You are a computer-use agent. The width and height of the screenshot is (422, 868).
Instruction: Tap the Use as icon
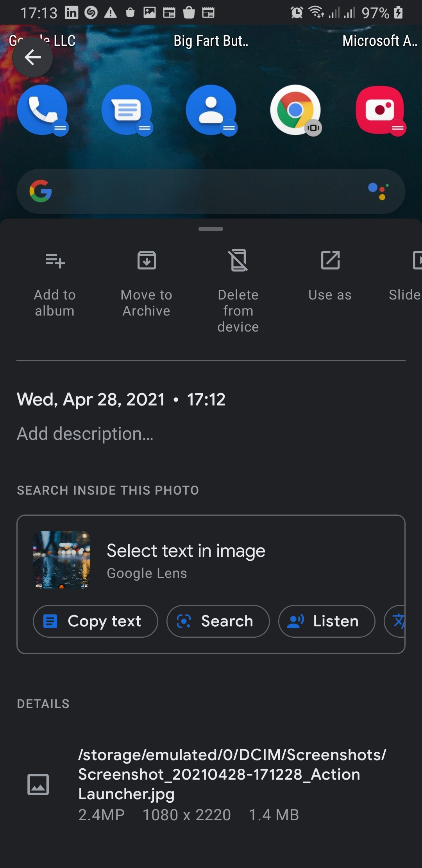[330, 261]
